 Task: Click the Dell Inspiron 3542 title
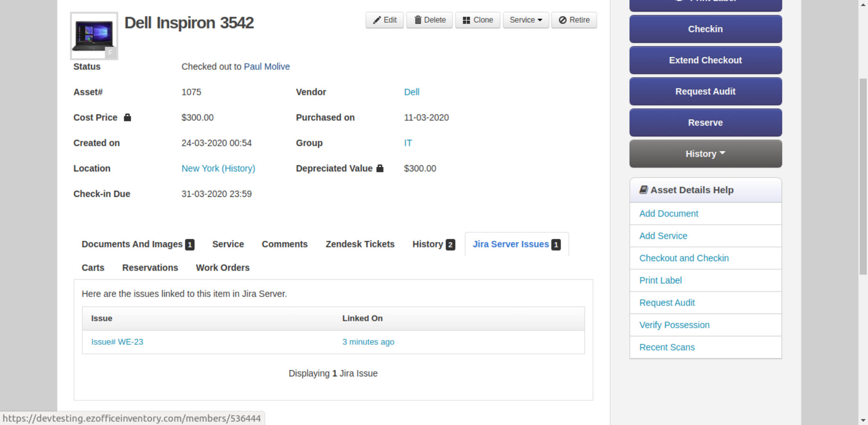point(189,23)
